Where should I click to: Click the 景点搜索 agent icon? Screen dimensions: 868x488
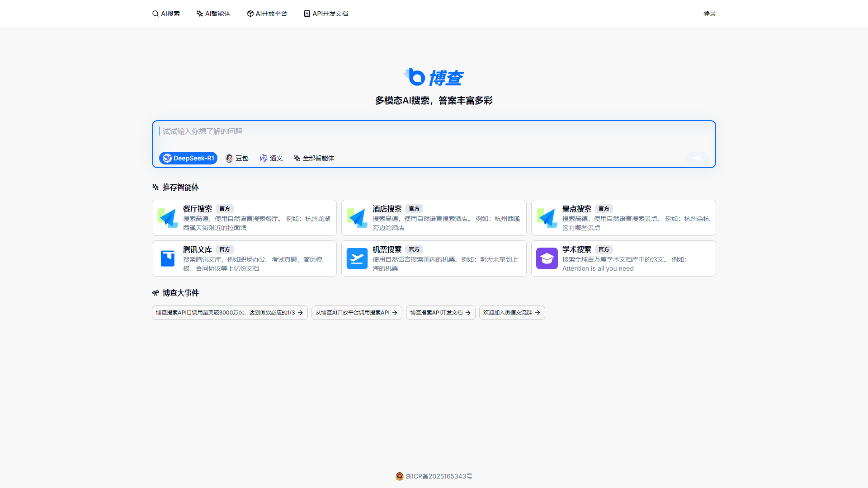[x=547, y=217]
